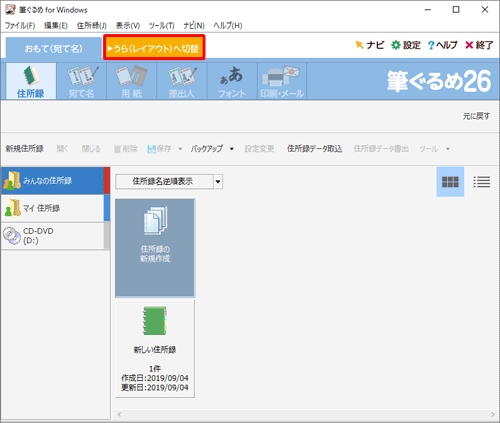Select マイ住所録 folder
The width and height of the screenshot is (500, 423).
point(55,208)
